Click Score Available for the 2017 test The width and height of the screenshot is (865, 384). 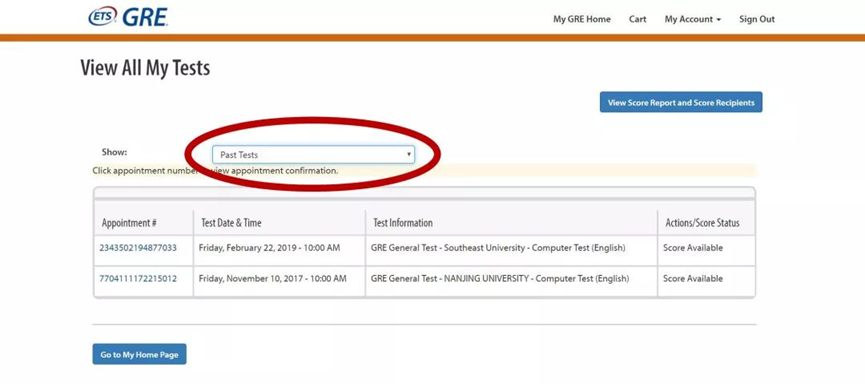692,279
